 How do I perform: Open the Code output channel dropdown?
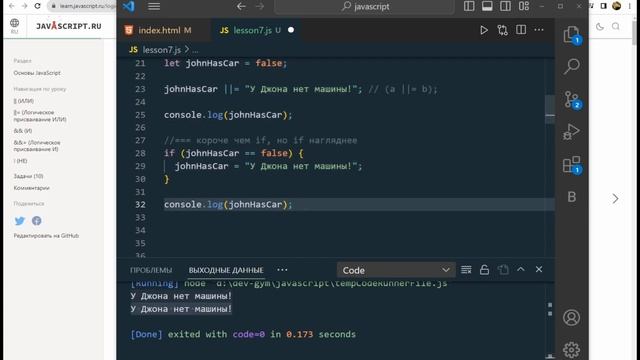click(396, 270)
